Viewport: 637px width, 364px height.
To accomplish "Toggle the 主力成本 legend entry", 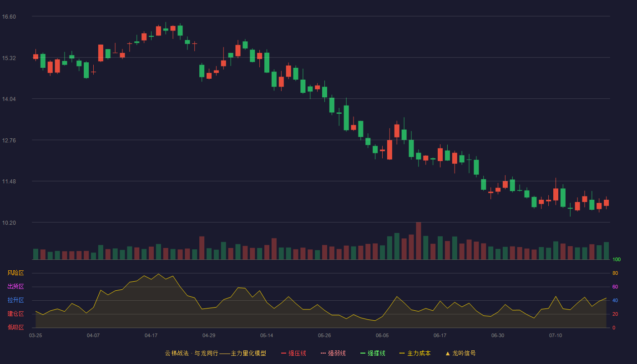I will [415, 353].
